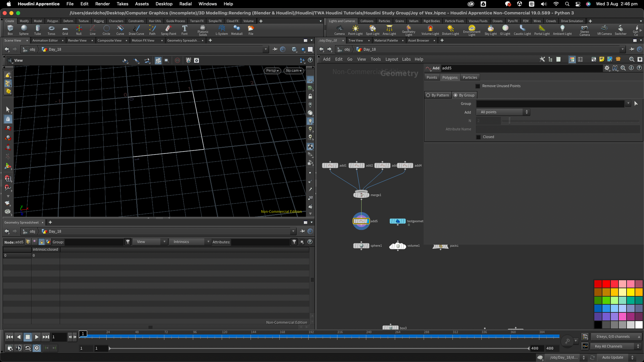The height and width of the screenshot is (362, 644).
Task: Enable Remove Unused Points checkbox
Action: click(478, 86)
